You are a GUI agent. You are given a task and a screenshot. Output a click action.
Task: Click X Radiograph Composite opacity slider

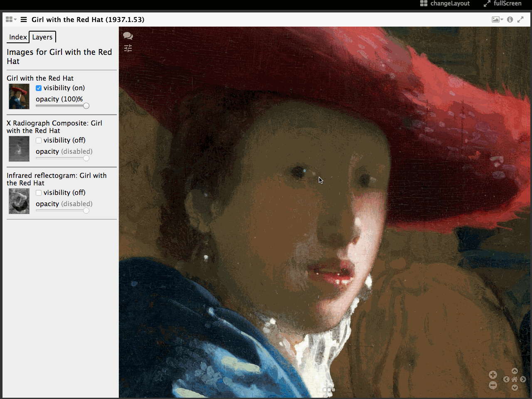[62, 158]
